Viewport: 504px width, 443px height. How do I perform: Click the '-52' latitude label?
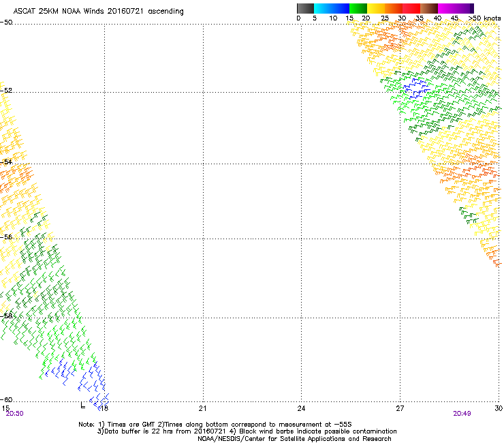coord(6,90)
